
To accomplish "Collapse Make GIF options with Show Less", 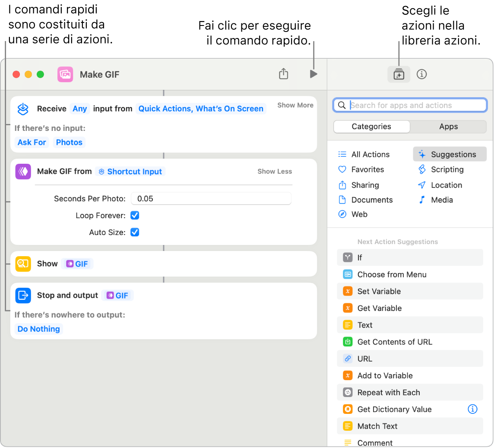I will pos(274,172).
